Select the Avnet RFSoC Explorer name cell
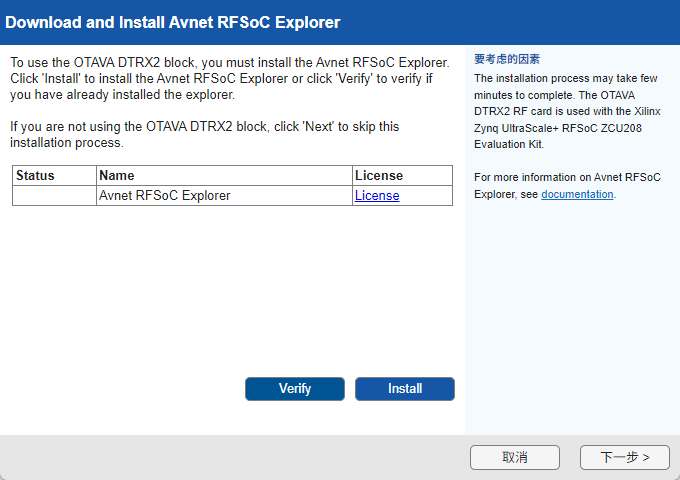 pyautogui.click(x=165, y=196)
